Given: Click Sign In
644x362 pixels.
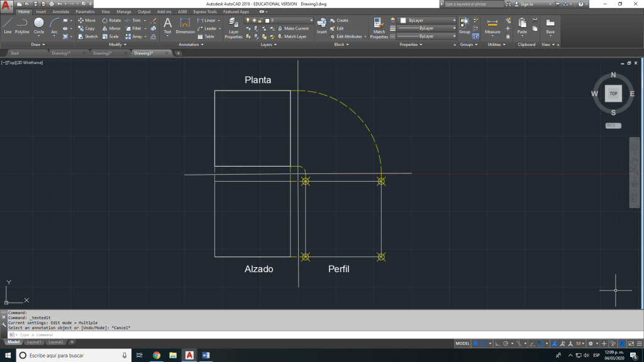Looking at the screenshot, I should coord(526,4).
